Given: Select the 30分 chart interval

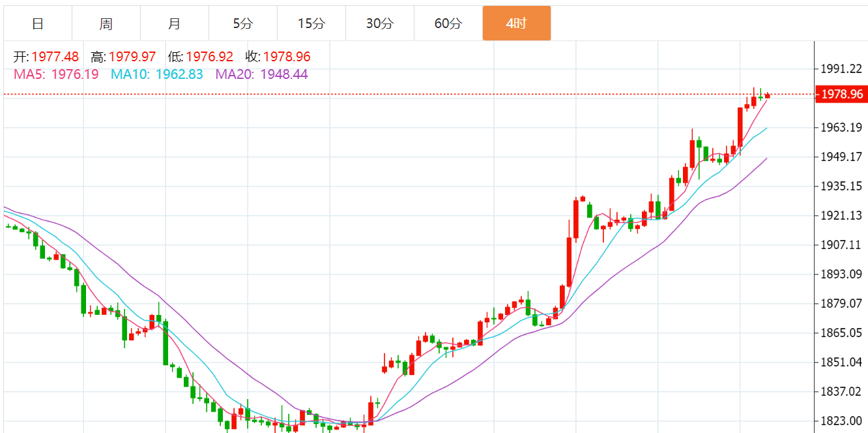Looking at the screenshot, I should (380, 23).
